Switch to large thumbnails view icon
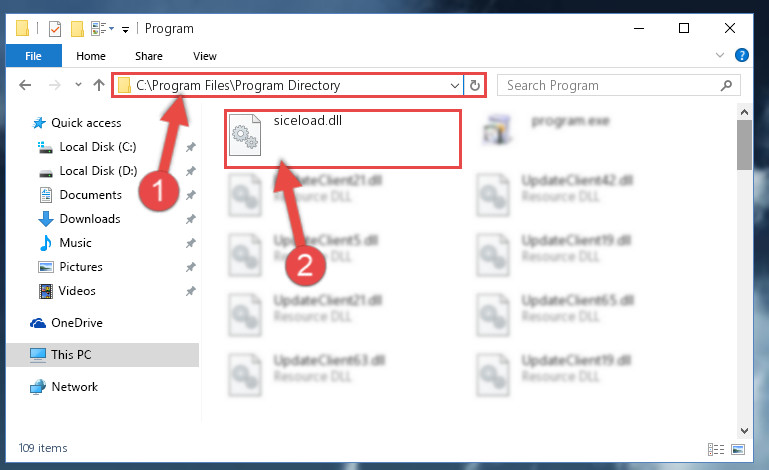Image resolution: width=769 pixels, height=470 pixels. point(738,449)
